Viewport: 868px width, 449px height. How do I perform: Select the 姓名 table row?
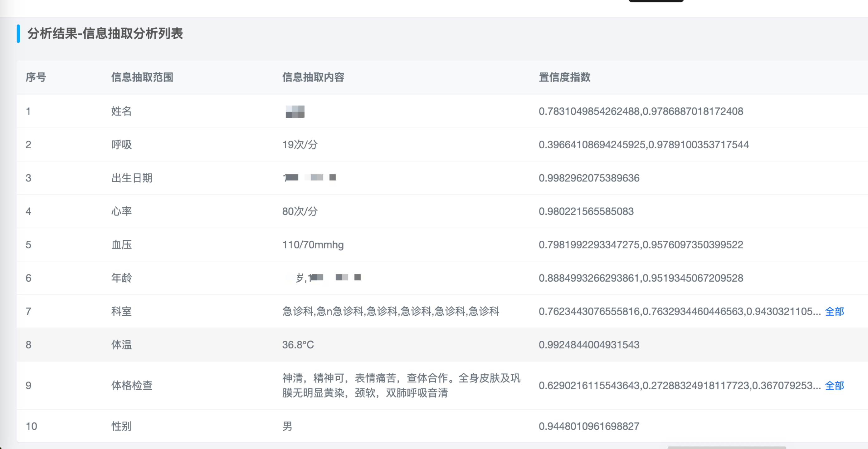pyautogui.click(x=121, y=111)
